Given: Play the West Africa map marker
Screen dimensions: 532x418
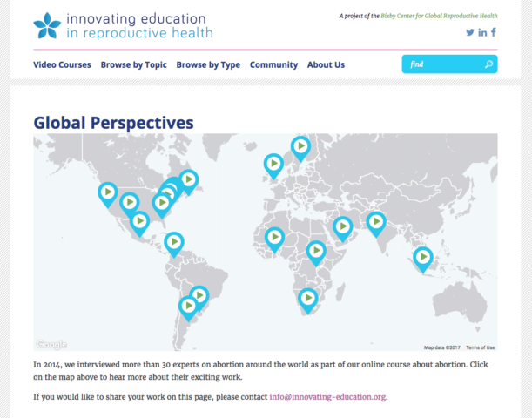Looking at the screenshot, I should (x=274, y=240).
